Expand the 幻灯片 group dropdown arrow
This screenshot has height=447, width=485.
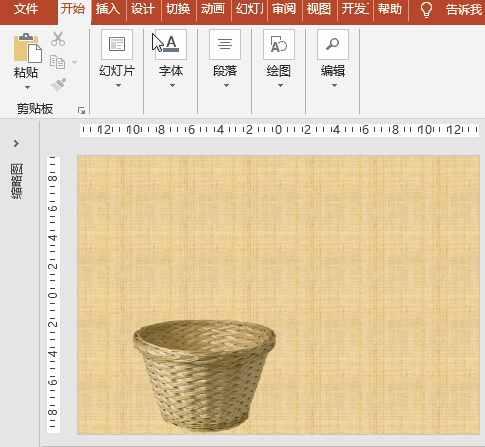click(x=118, y=86)
